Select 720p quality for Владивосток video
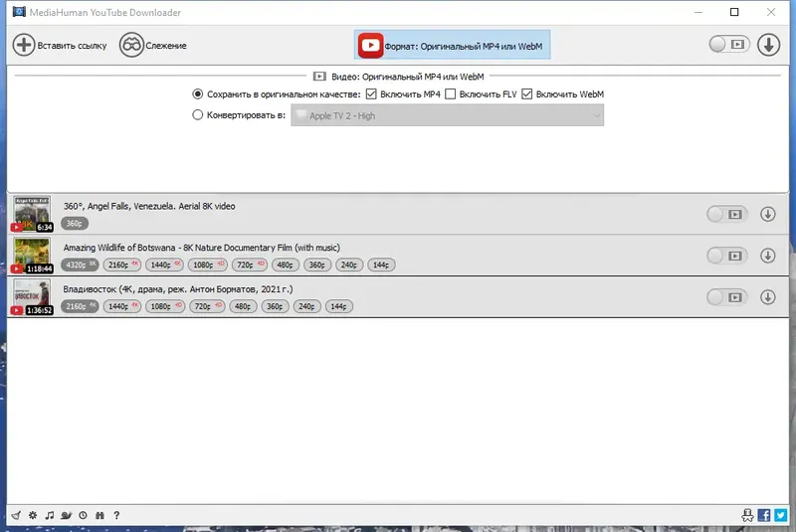796x532 pixels. click(x=207, y=306)
